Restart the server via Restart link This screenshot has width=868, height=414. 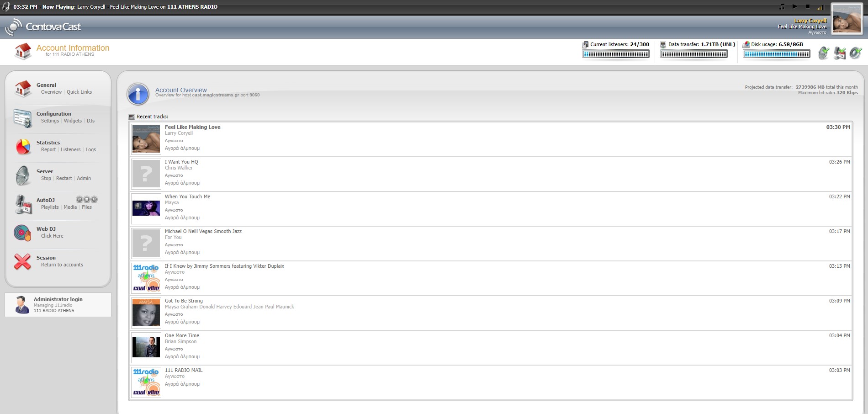64,178
